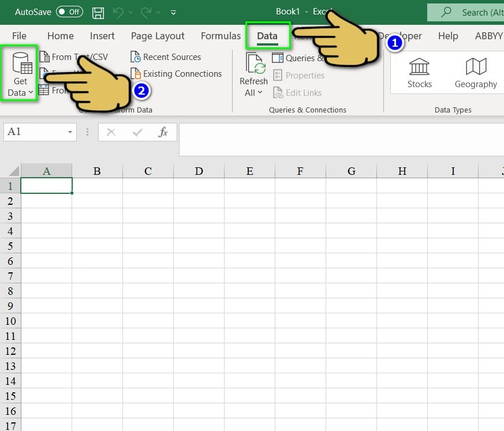The image size is (504, 431).
Task: Select the Stocks data type
Action: 419,70
